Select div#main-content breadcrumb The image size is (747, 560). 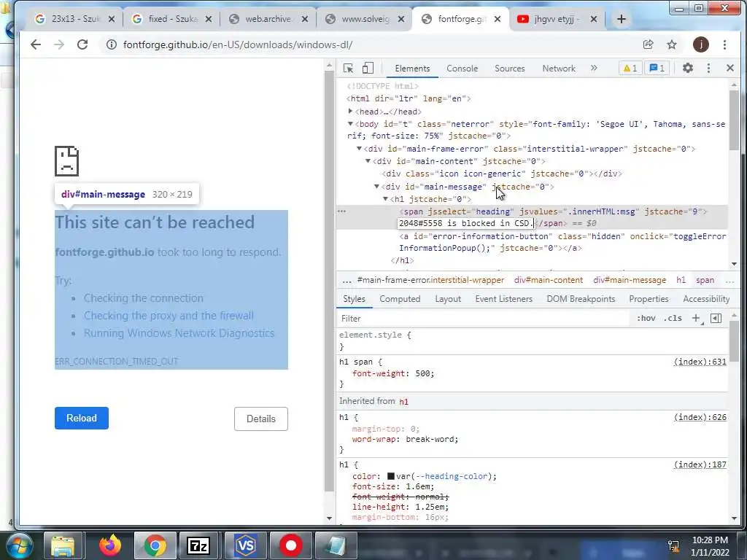coord(549,280)
